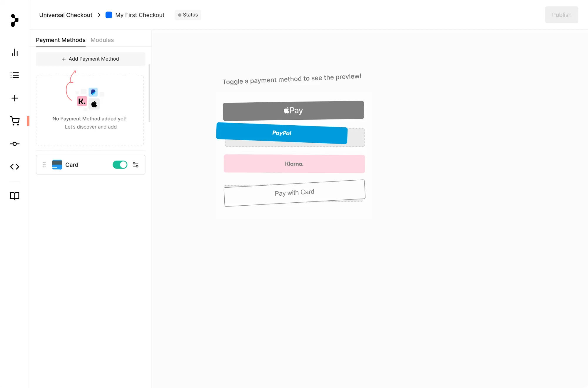
Task: Click the settings/configure icon next to Card
Action: 136,165
